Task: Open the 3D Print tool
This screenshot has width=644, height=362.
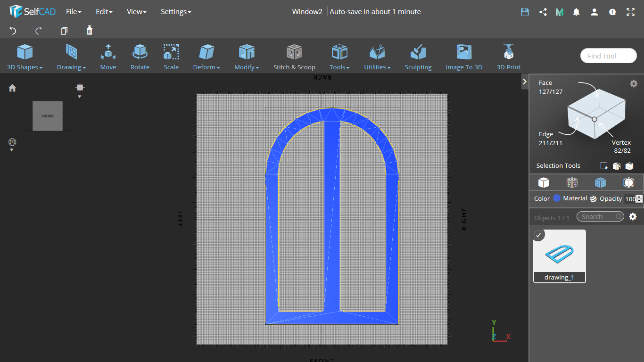Action: click(x=509, y=57)
